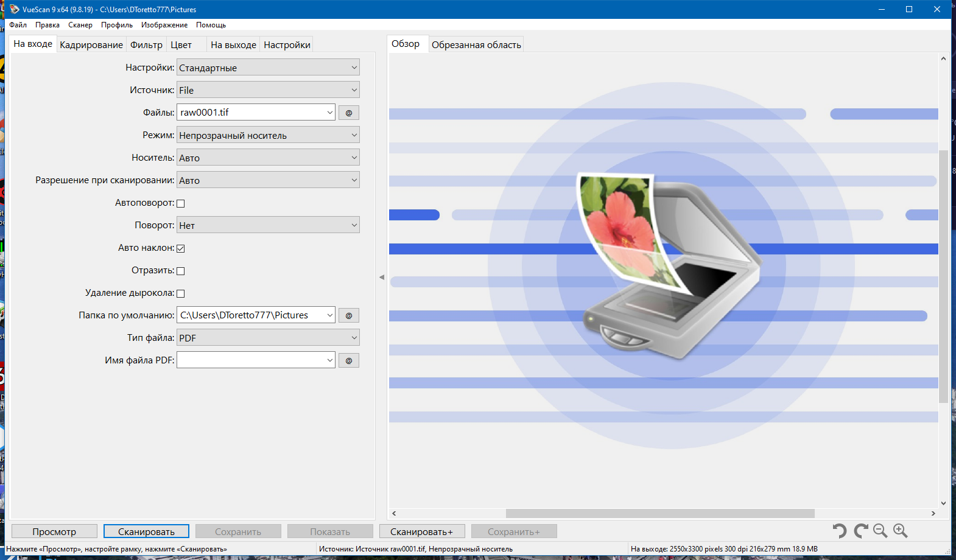Click the horizontal scrollbar under the preview
This screenshot has height=560, width=956.
click(x=660, y=513)
